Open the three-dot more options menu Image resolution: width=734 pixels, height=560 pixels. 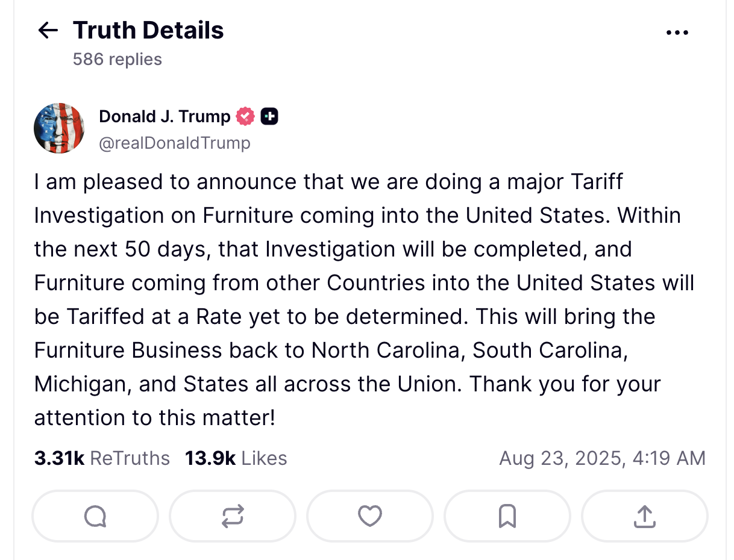point(677,33)
